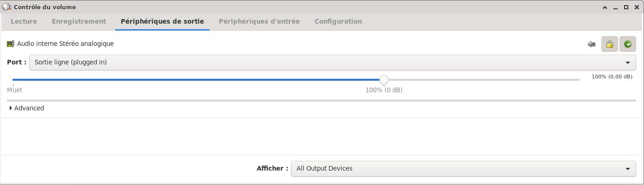Open the Afficher All Output Devices dropdown
The image size is (644, 185).
[464, 168]
